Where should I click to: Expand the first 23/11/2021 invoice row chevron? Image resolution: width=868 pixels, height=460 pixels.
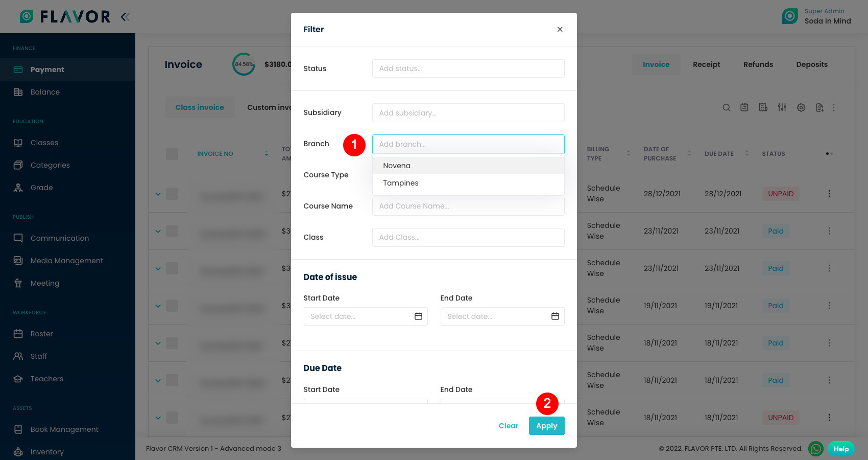pyautogui.click(x=158, y=232)
